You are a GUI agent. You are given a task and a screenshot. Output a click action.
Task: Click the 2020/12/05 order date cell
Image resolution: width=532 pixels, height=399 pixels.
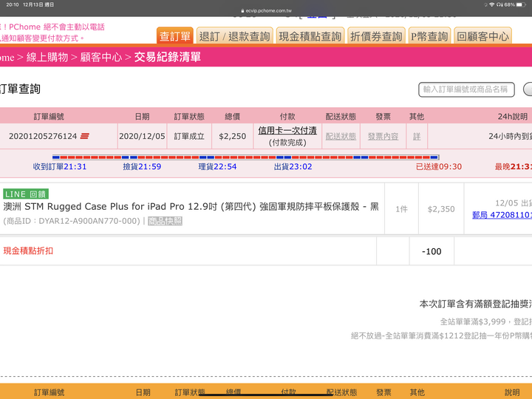[x=142, y=136]
